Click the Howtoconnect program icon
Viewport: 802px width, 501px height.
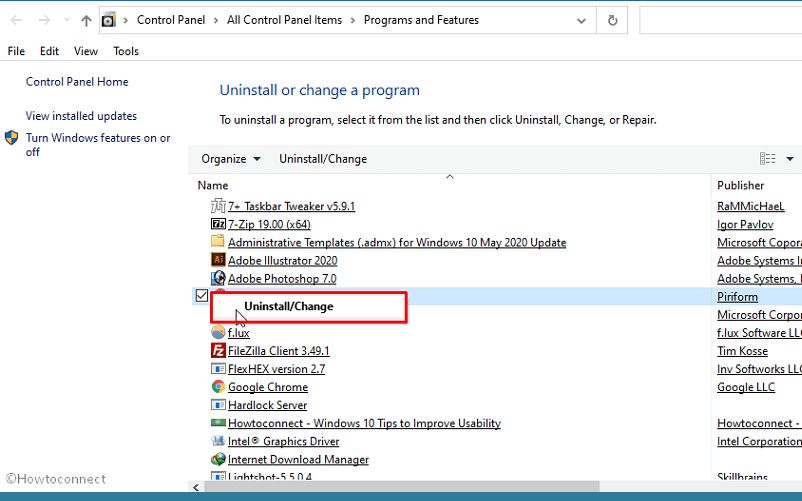tap(218, 423)
